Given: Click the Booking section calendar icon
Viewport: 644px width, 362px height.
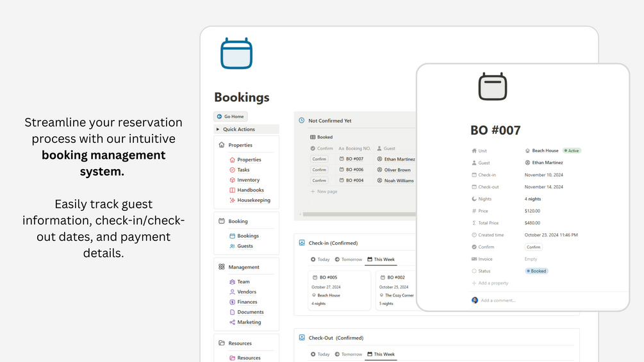Looking at the screenshot, I should [222, 221].
